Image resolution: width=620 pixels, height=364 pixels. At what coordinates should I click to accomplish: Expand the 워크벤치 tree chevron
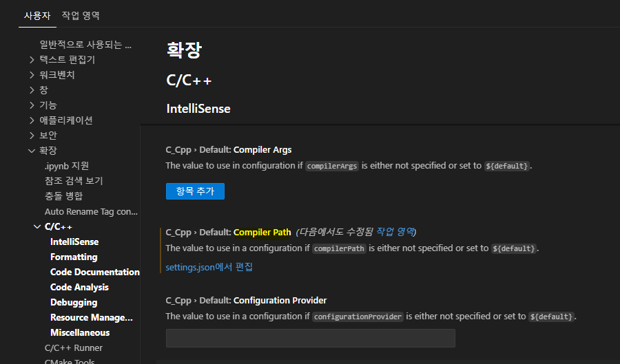coord(32,75)
